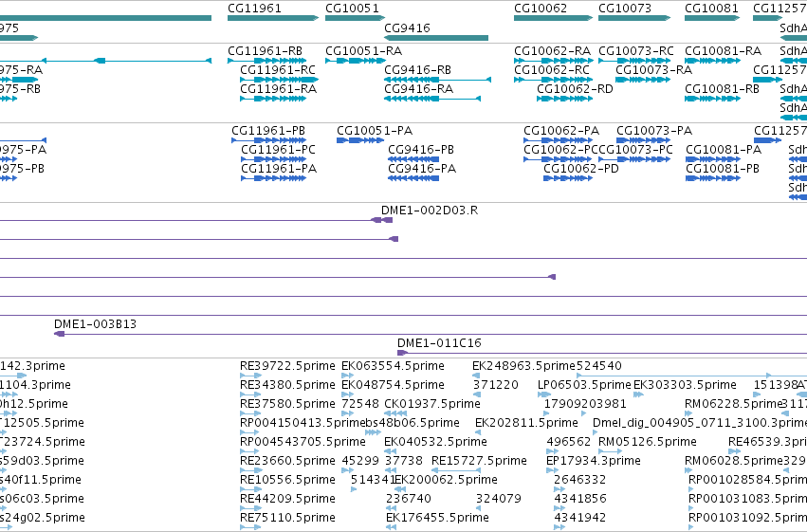This screenshot has height=532, width=807.
Task: Open EST EK202811.5prime
Action: [x=526, y=423]
